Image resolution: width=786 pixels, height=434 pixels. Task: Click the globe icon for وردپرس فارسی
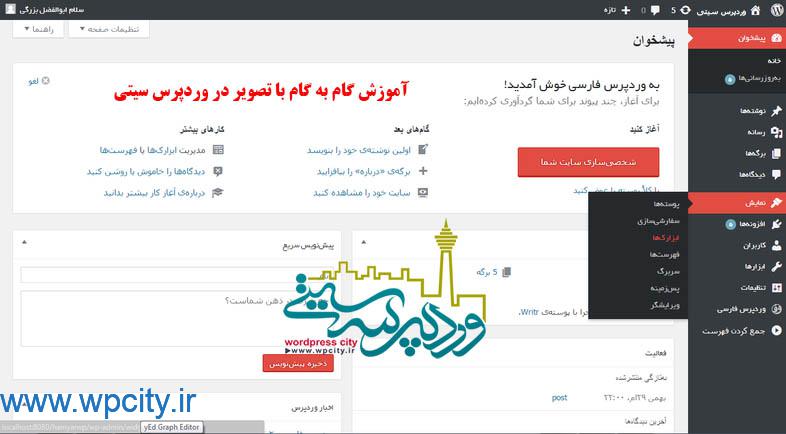(x=776, y=309)
